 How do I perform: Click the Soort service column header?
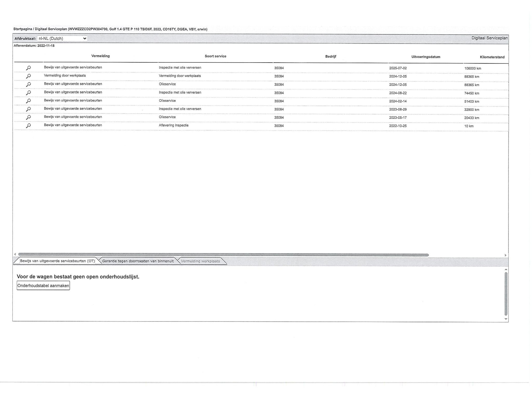pyautogui.click(x=215, y=56)
